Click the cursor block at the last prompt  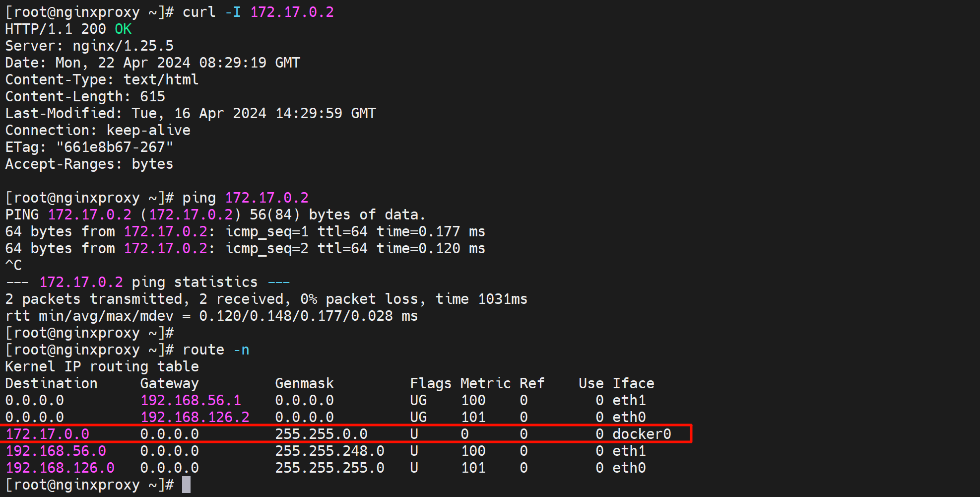[x=186, y=485]
